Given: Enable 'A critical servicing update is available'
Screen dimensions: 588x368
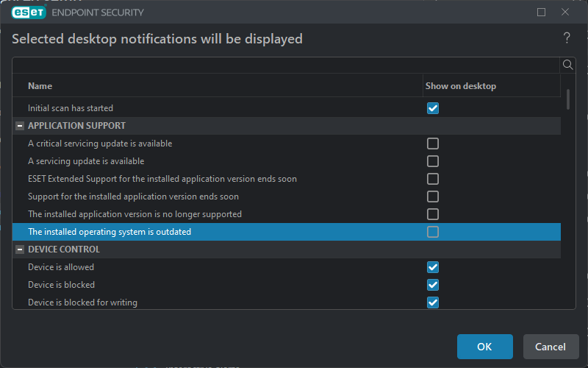Looking at the screenshot, I should pos(433,144).
